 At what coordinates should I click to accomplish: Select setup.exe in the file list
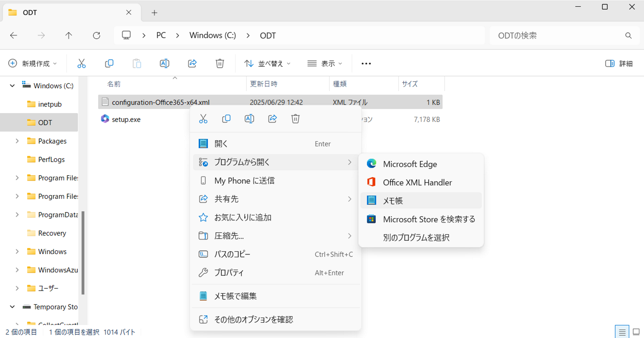[x=126, y=119]
